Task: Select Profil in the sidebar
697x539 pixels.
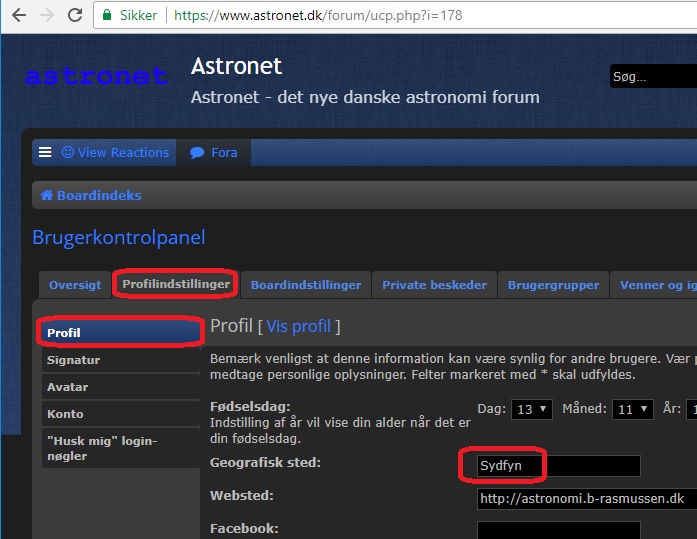Action: tap(120, 332)
